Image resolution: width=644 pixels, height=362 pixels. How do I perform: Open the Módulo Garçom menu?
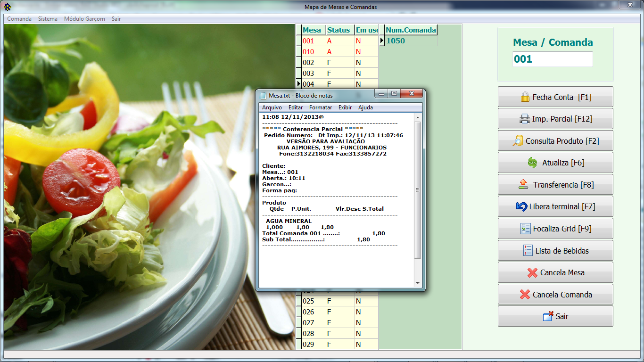[x=84, y=19]
